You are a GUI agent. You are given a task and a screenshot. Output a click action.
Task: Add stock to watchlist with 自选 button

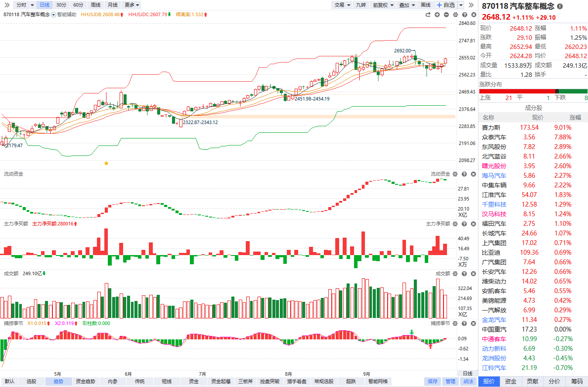tap(446, 5)
